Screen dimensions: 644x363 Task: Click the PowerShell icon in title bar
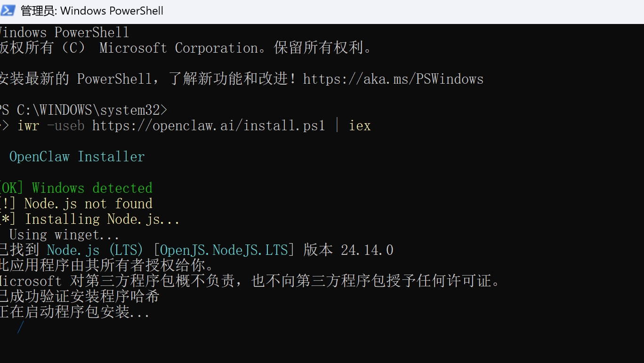(8, 10)
